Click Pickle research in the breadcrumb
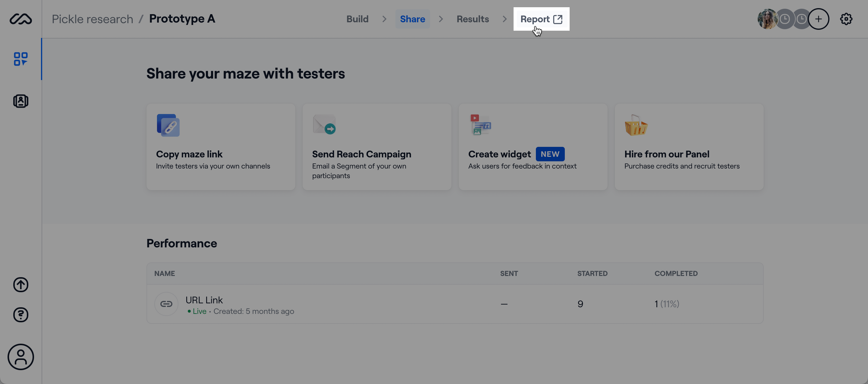Viewport: 868px width, 384px height. tap(92, 19)
